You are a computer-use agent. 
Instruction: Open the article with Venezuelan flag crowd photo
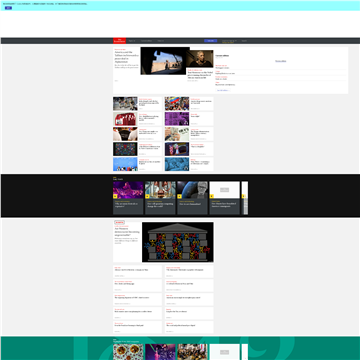click(x=177, y=104)
